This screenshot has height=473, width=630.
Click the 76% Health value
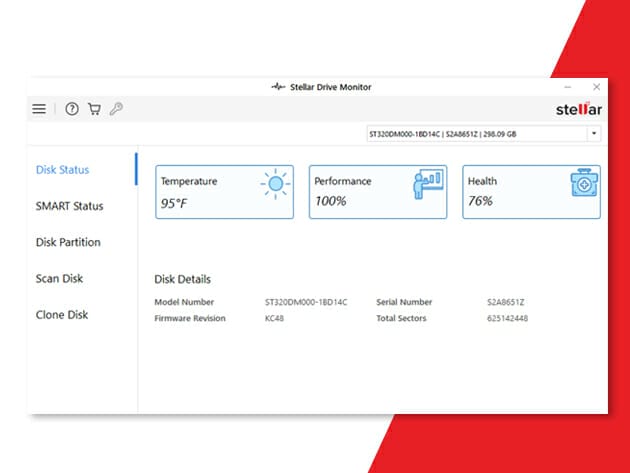coord(481,201)
